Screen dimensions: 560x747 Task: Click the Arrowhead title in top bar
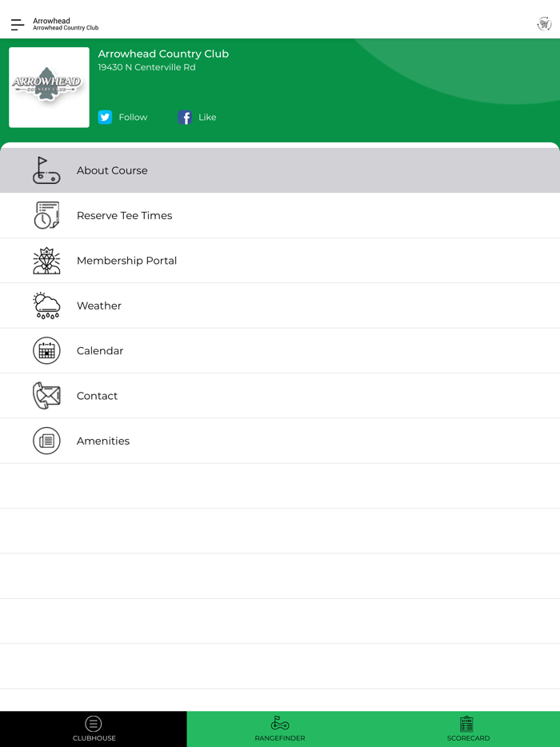click(x=51, y=21)
